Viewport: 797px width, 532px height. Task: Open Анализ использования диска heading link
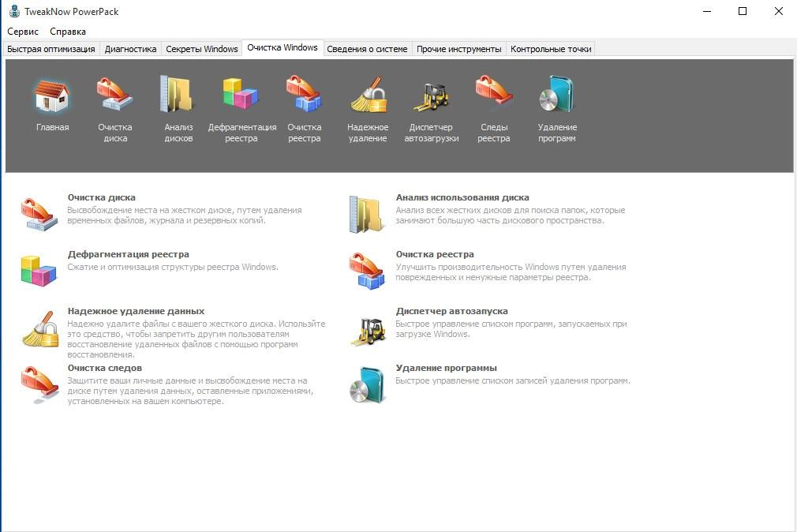(462, 197)
